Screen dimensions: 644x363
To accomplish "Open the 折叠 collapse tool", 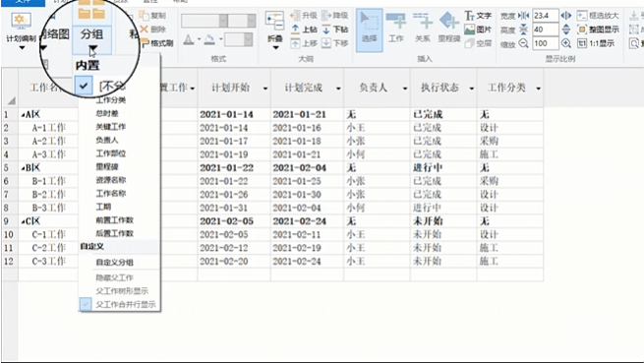I will (274, 30).
